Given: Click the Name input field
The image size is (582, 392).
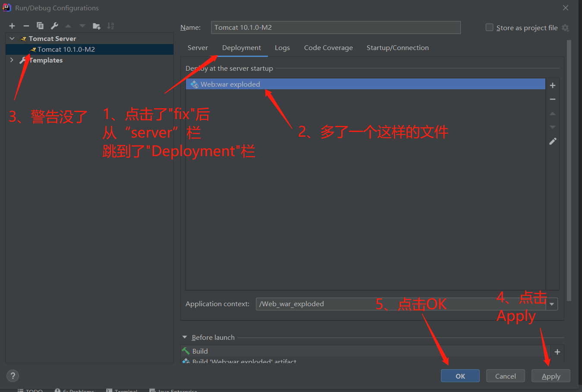Looking at the screenshot, I should pos(336,27).
